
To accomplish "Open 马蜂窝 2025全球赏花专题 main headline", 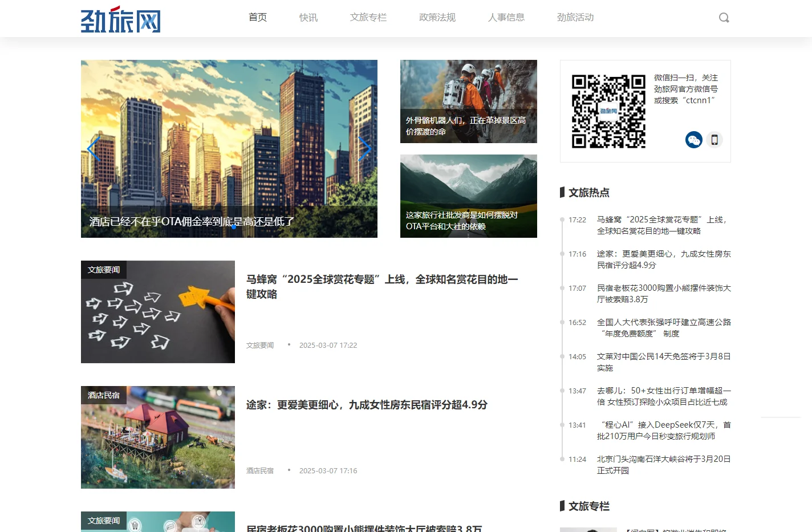I will 382,286.
